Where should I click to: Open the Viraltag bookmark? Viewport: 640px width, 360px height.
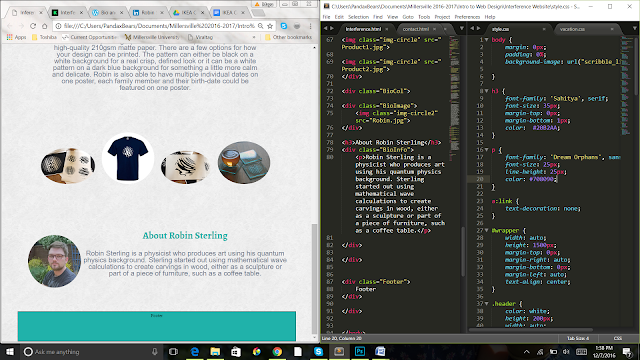(200, 37)
